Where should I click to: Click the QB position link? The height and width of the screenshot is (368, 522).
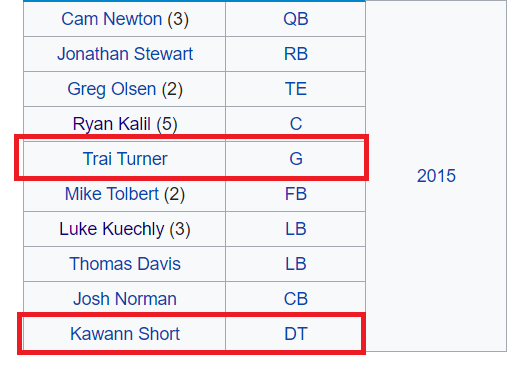296,19
